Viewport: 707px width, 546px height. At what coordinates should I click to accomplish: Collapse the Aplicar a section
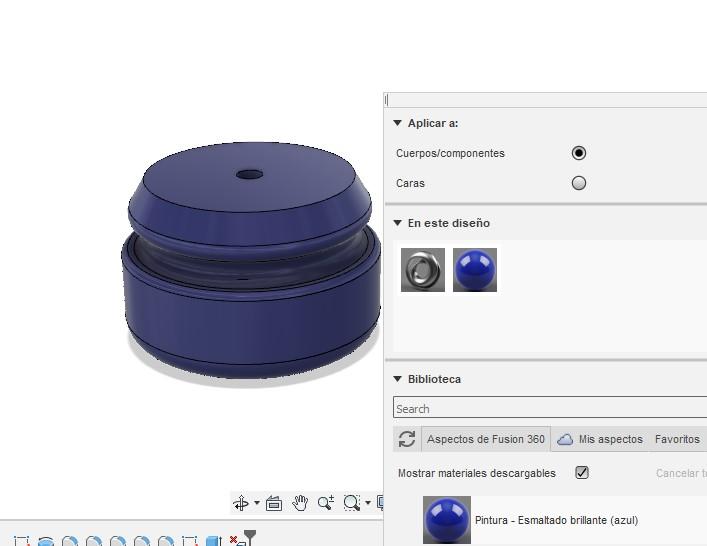click(x=397, y=123)
